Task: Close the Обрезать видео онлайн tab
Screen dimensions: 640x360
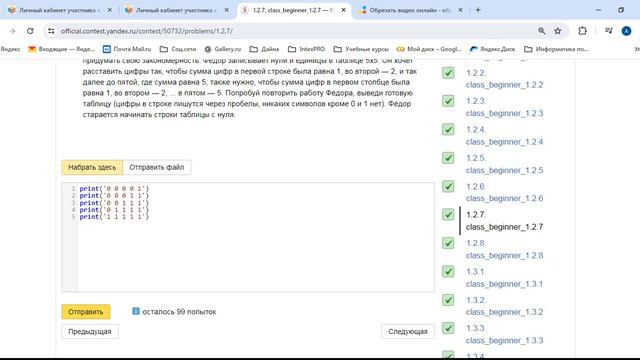Action: click(460, 10)
